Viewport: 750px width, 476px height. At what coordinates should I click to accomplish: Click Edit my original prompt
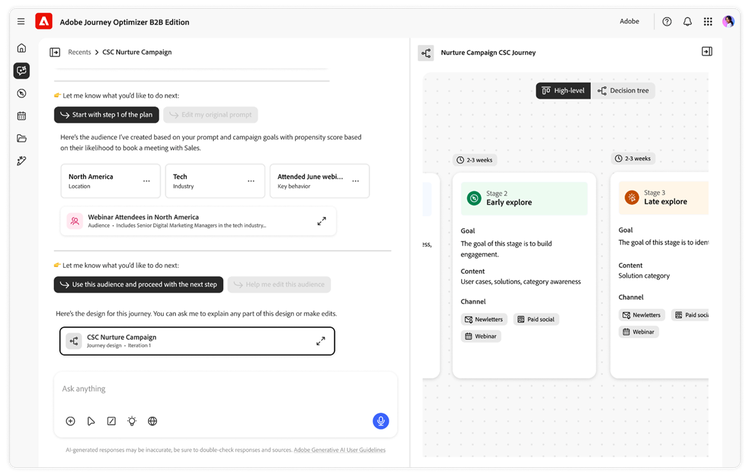tap(210, 115)
